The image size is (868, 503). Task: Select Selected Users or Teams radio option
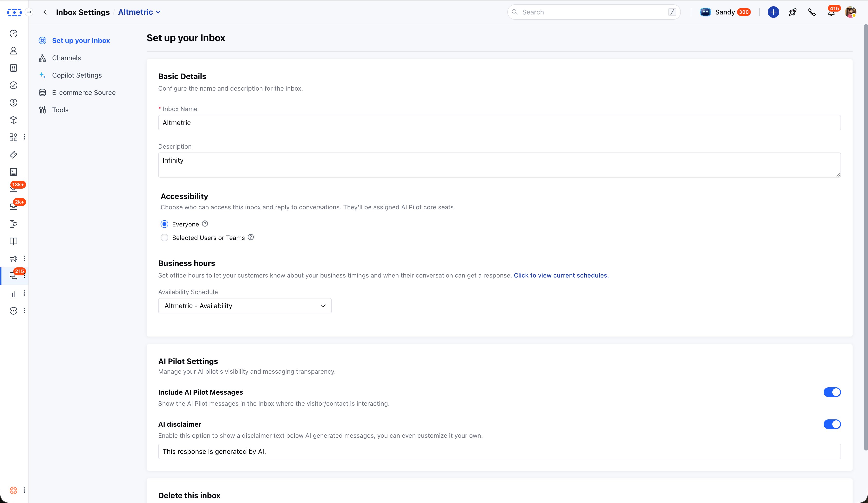[x=164, y=237]
